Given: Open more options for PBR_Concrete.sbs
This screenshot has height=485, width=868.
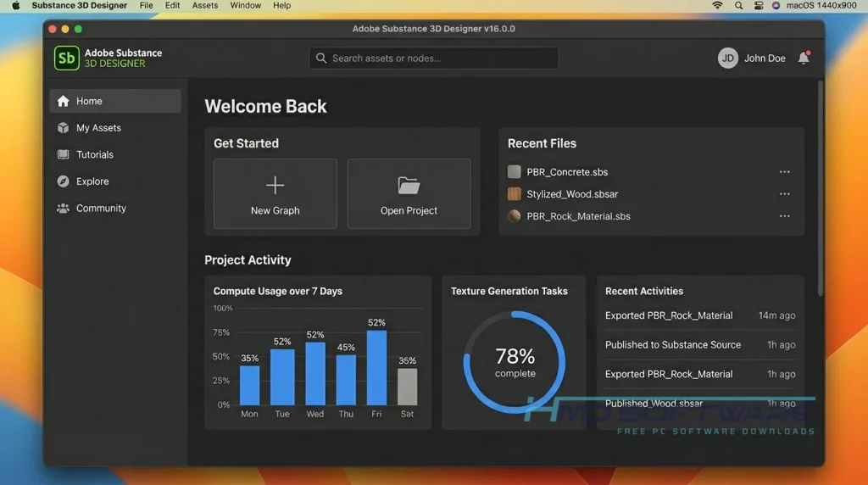Looking at the screenshot, I should coord(784,171).
